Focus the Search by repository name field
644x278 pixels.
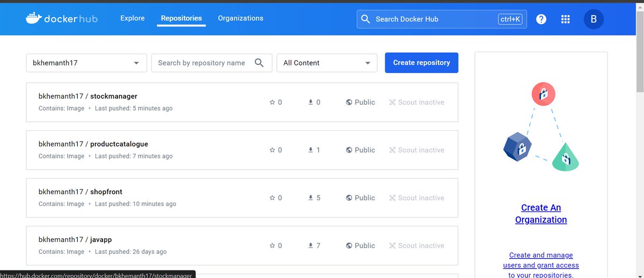point(212,63)
